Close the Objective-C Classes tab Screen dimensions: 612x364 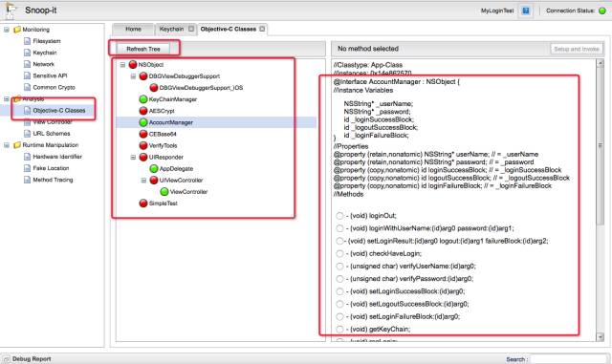click(262, 29)
